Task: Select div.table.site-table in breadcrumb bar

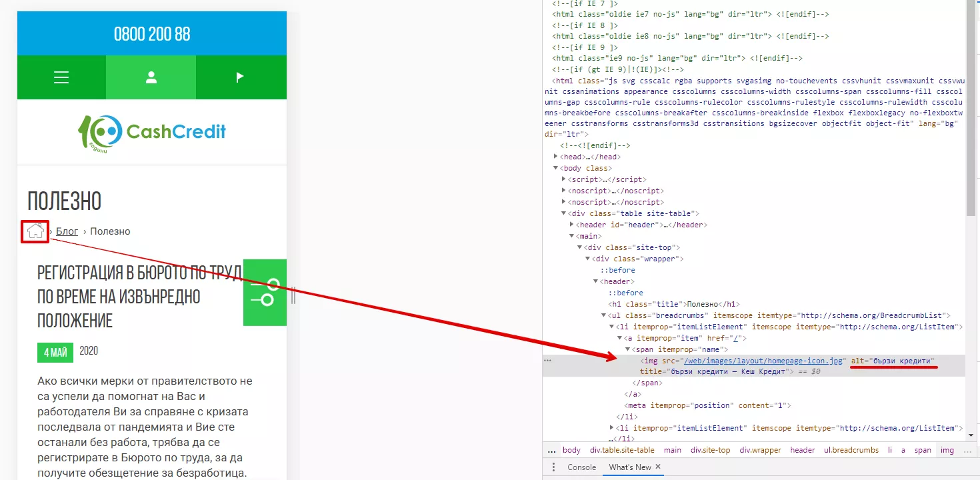Action: [622, 450]
